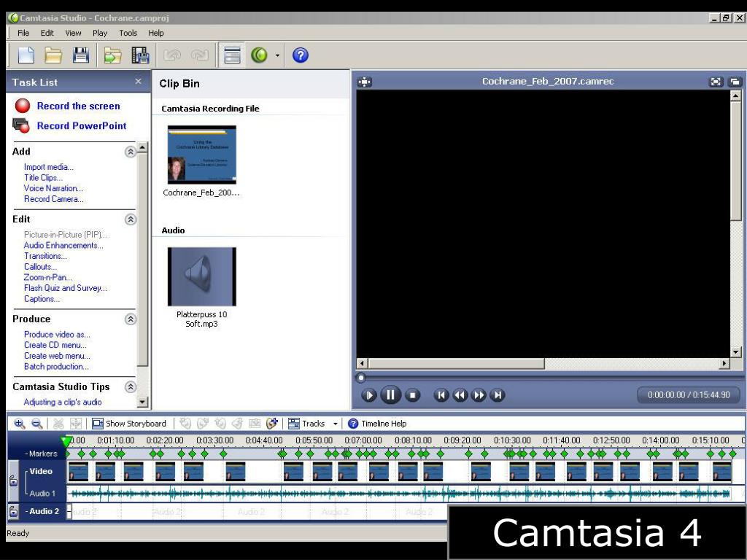Click Adjusting a clip's audio tip
This screenshot has width=747, height=560.
point(63,402)
